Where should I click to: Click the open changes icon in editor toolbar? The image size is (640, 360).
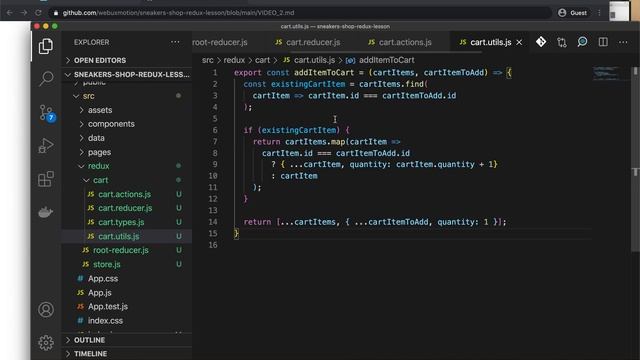pos(562,42)
